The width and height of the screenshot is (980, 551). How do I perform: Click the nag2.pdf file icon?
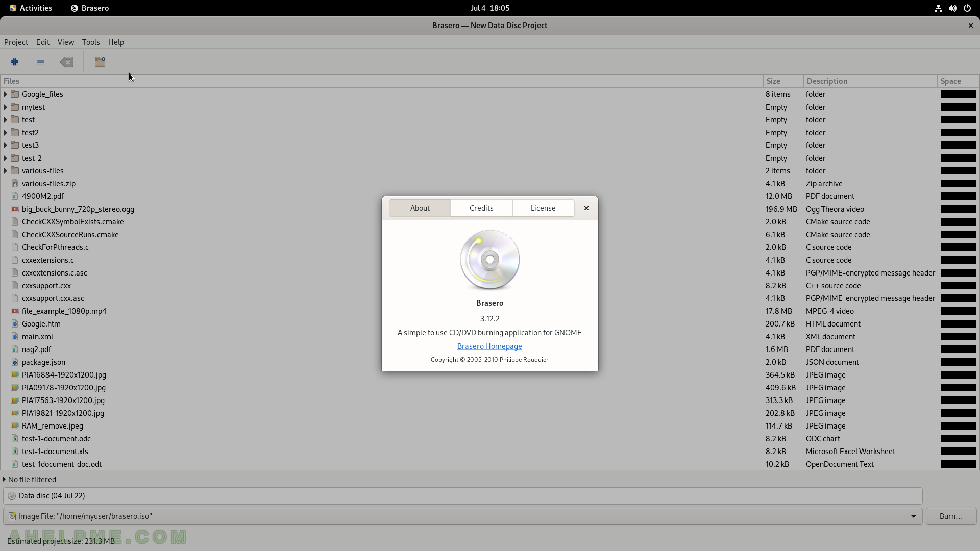point(15,349)
